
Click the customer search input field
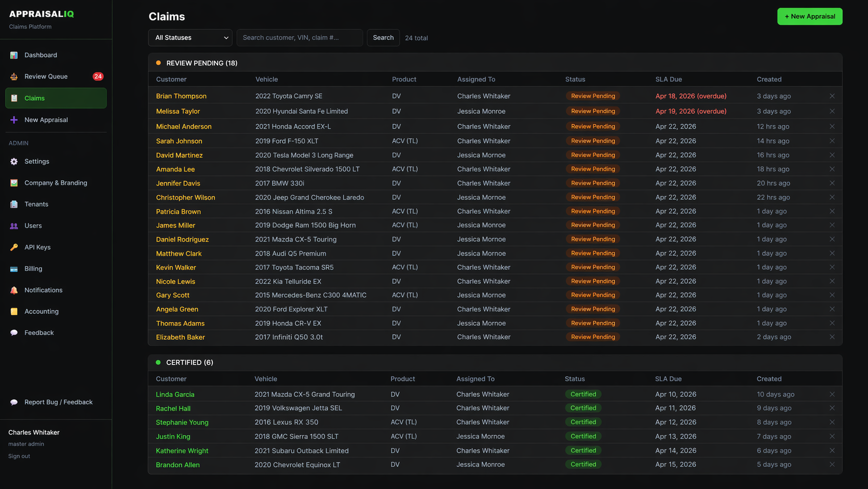(300, 37)
